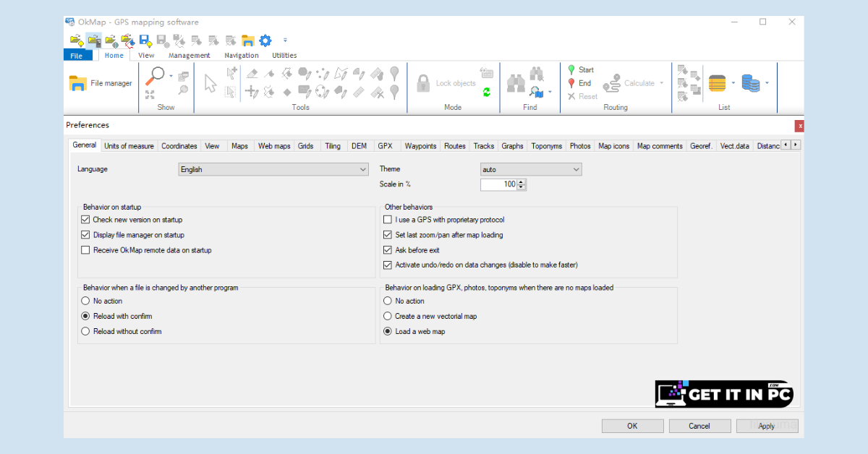Click the first open-folder icon in quick access toolbar
This screenshot has height=454, width=868.
coord(76,40)
